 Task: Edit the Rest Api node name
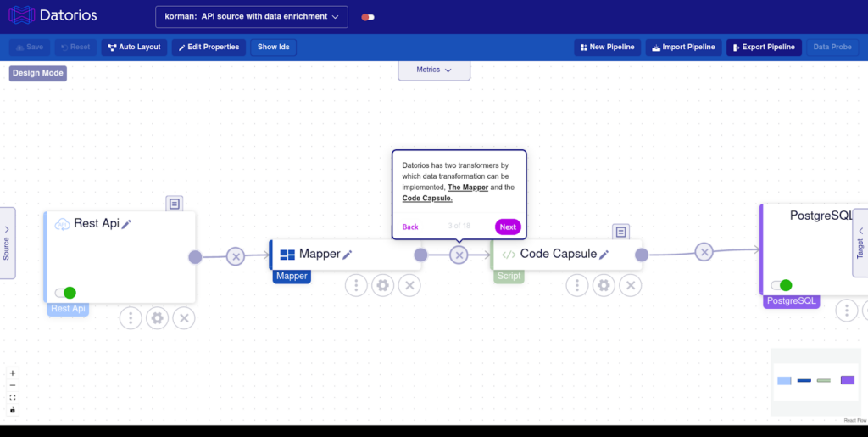coord(126,224)
